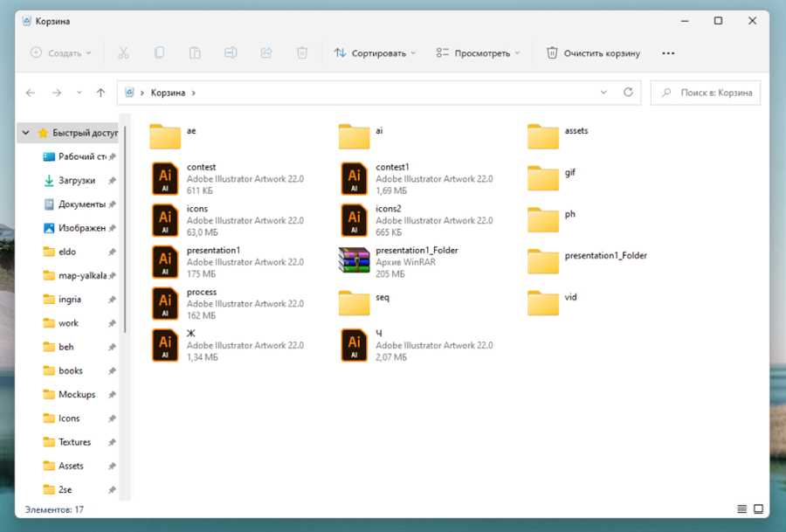Go up one level with the up arrow
The image size is (786, 532).
click(100, 93)
